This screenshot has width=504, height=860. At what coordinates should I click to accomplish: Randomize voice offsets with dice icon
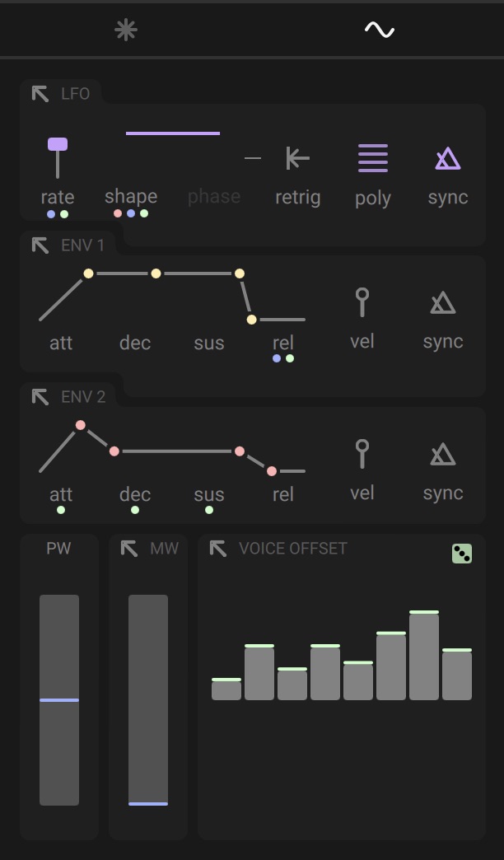462,554
